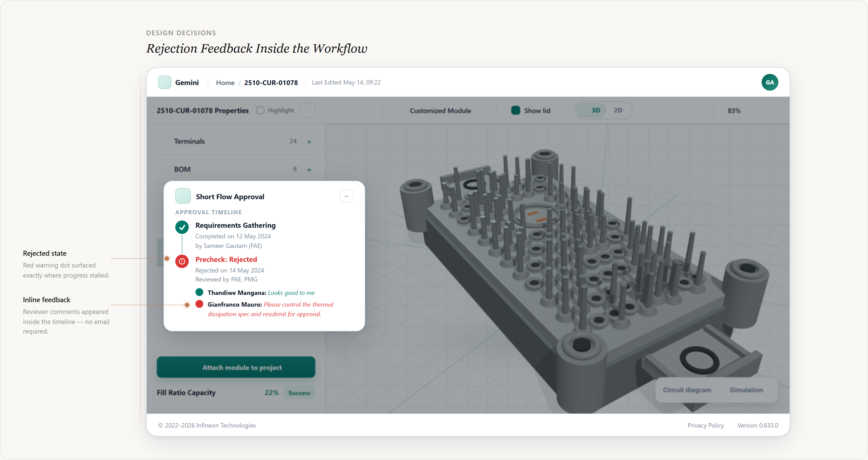The image size is (868, 460).
Task: Click the BOM row label
Action: point(182,169)
